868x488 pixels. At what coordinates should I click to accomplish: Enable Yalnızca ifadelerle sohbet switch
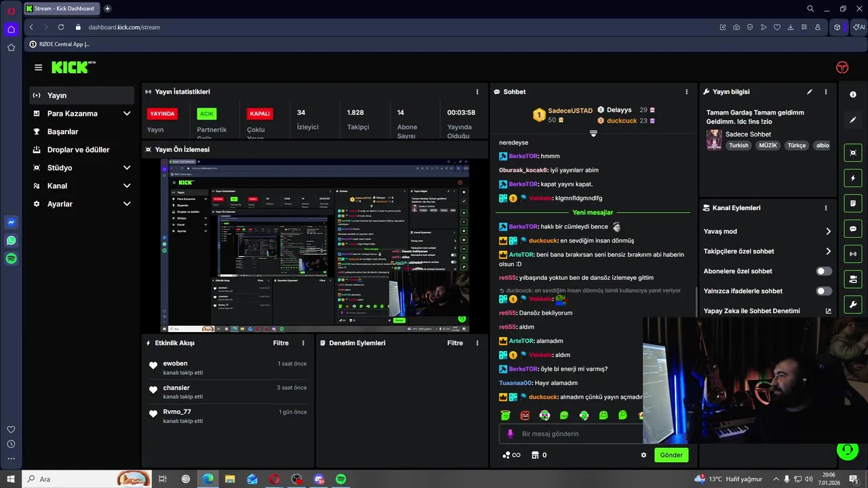pos(823,291)
